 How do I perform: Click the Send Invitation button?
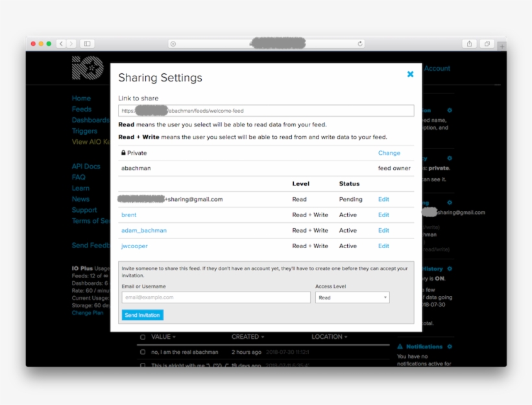[x=142, y=315]
